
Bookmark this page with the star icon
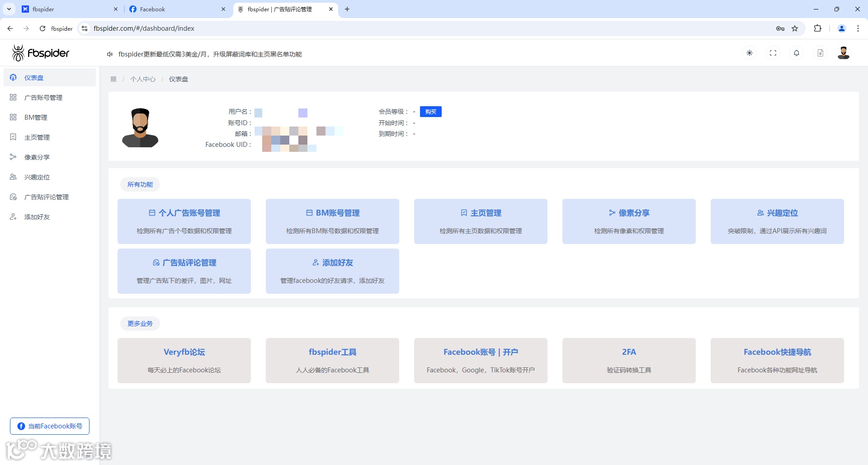[x=795, y=28]
